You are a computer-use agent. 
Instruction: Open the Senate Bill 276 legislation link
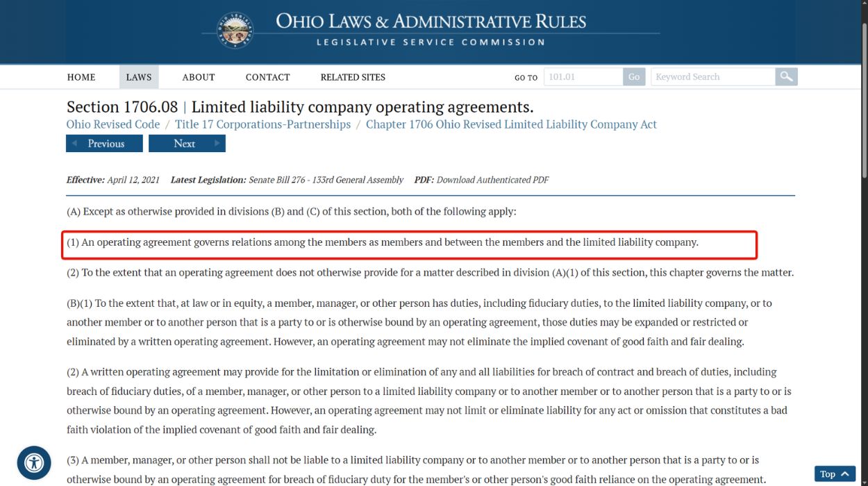326,180
